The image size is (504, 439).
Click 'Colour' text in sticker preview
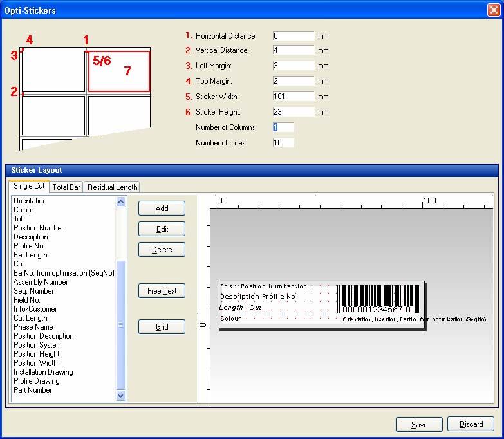(x=230, y=318)
